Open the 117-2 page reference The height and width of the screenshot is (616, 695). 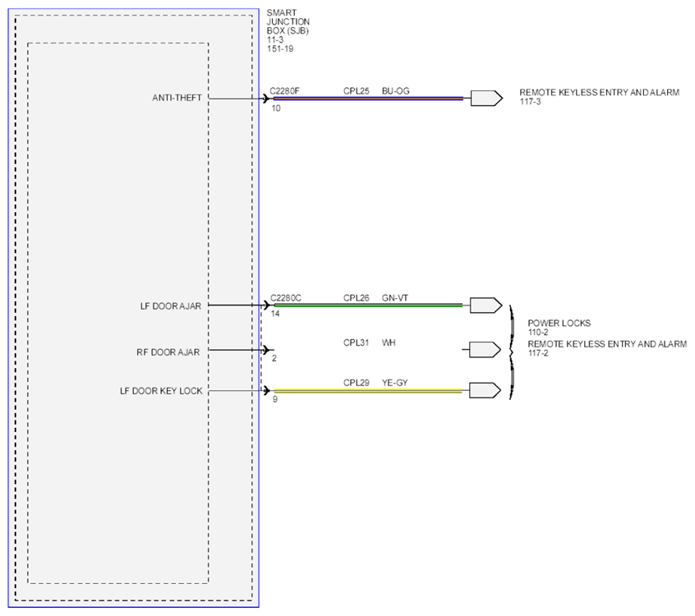538,353
